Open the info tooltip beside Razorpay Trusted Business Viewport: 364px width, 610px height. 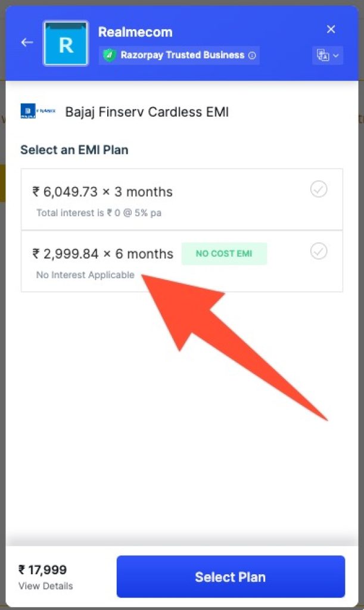[x=252, y=55]
